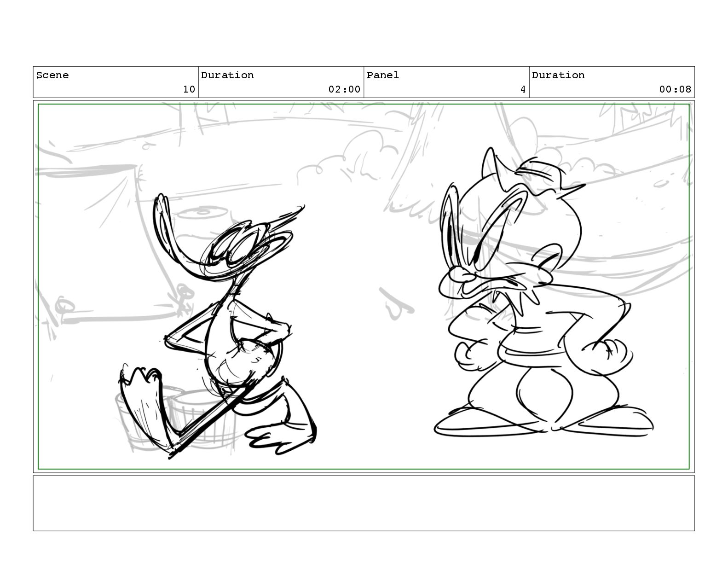Click the empty notes box below panel

pos(364,503)
